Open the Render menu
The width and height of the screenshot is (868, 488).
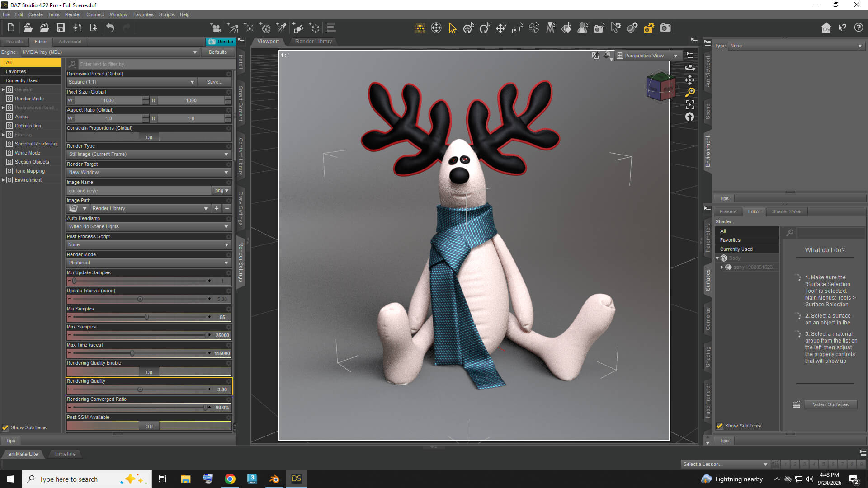click(73, 14)
